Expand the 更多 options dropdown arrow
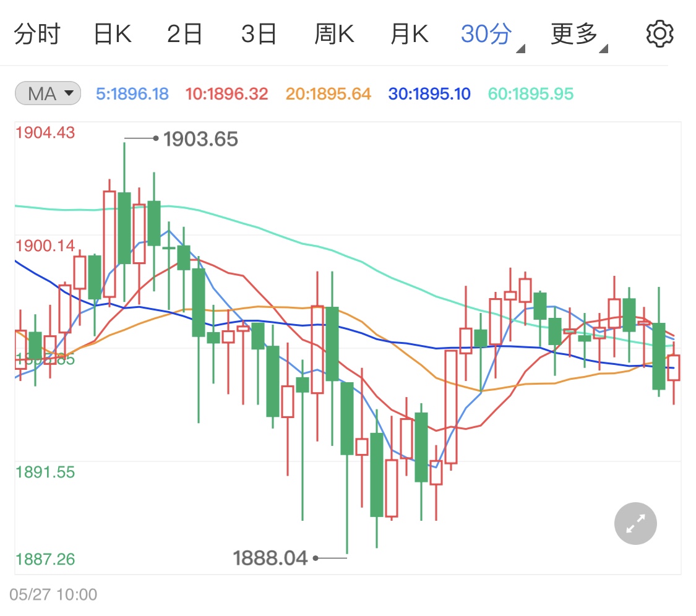The width and height of the screenshot is (696, 616). point(603,48)
